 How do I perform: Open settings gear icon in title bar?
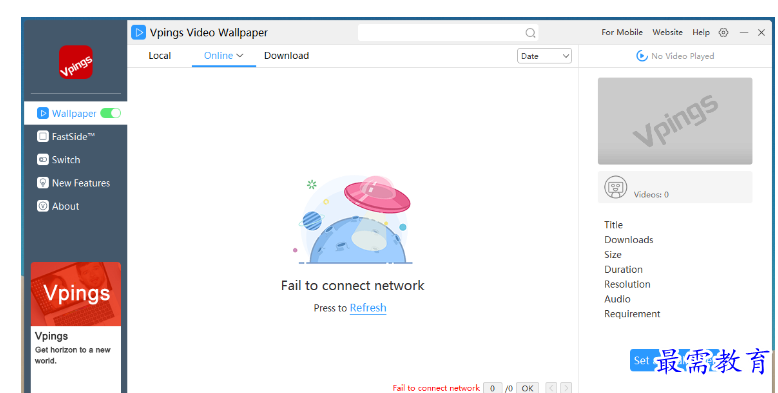click(x=723, y=32)
